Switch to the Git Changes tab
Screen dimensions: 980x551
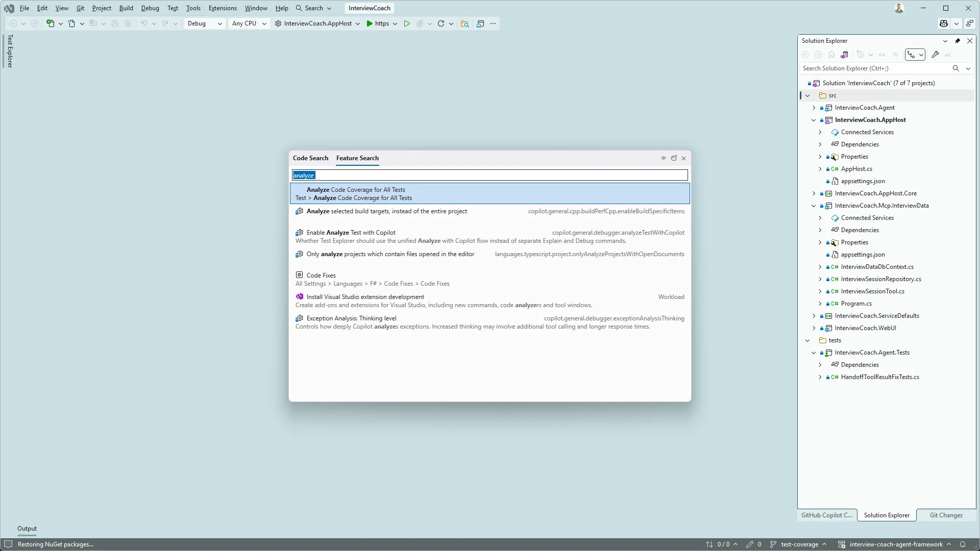tap(946, 515)
